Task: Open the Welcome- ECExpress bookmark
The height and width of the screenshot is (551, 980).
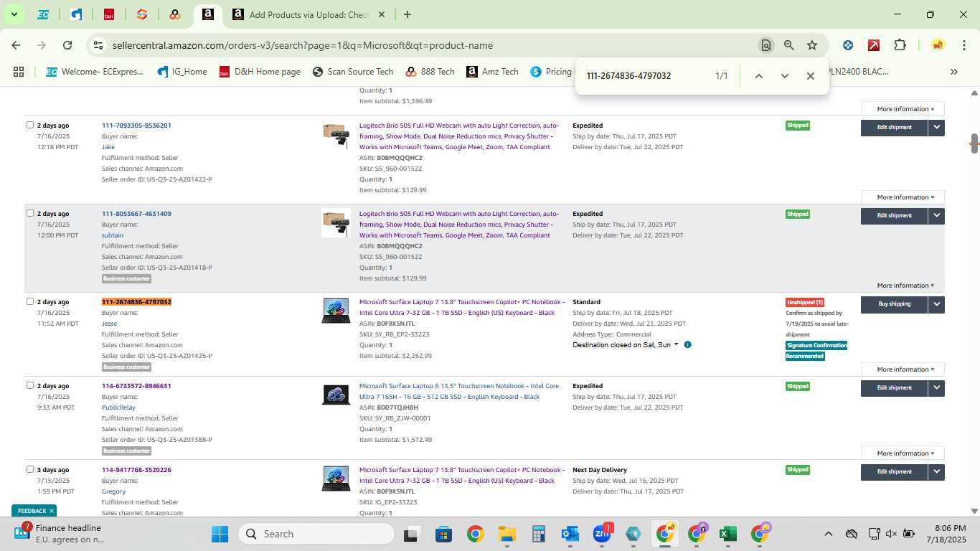Action: pos(95,72)
